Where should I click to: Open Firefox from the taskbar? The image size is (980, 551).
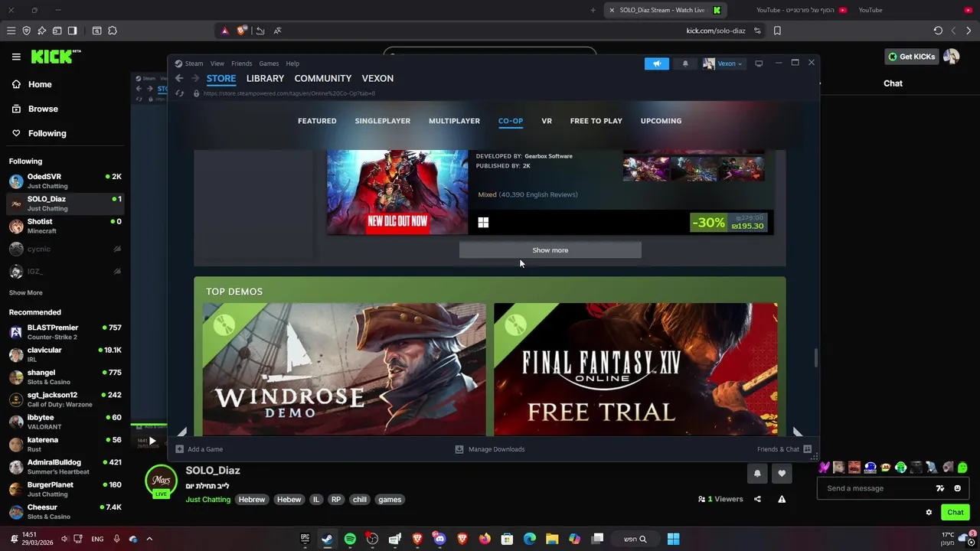click(x=485, y=539)
